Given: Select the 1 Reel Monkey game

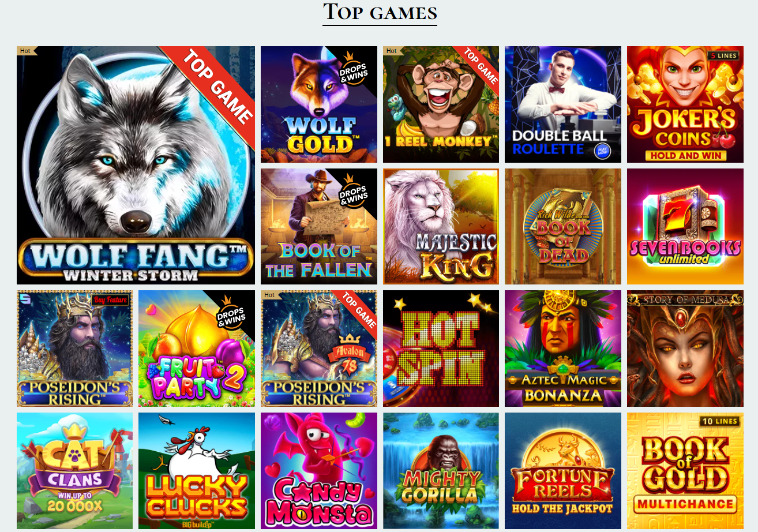Looking at the screenshot, I should 441,104.
